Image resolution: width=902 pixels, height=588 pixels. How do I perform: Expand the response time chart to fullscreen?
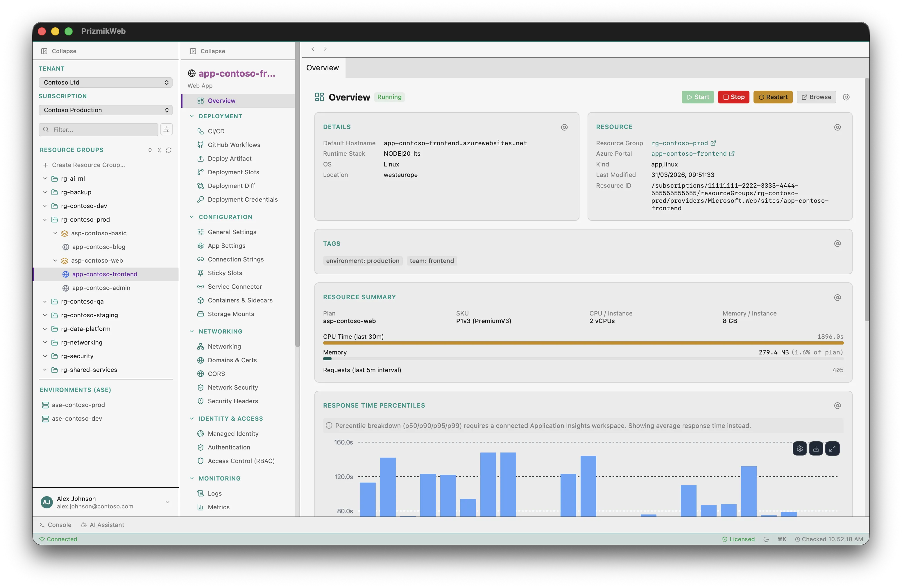click(833, 448)
